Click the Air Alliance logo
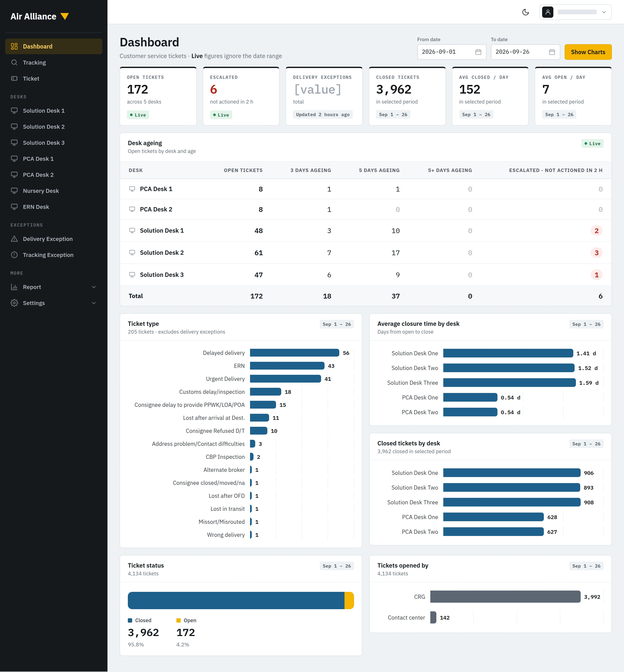This screenshot has height=672, width=624. [x=39, y=16]
